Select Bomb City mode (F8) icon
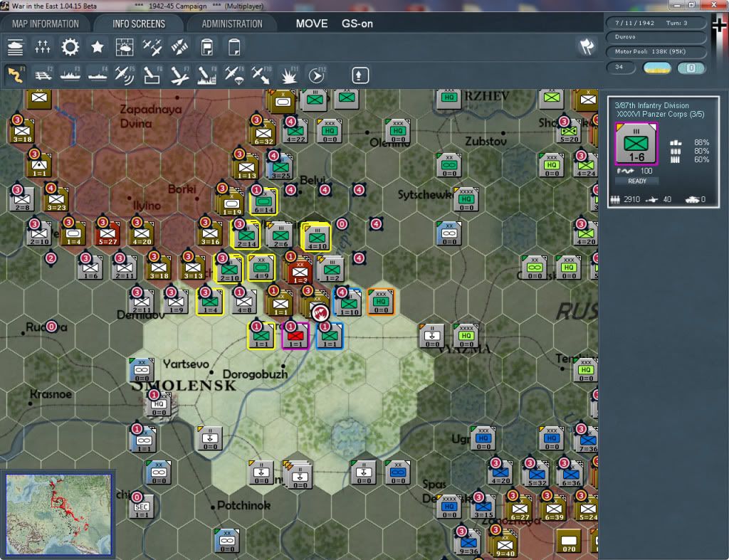This screenshot has width=729, height=560. (x=207, y=75)
